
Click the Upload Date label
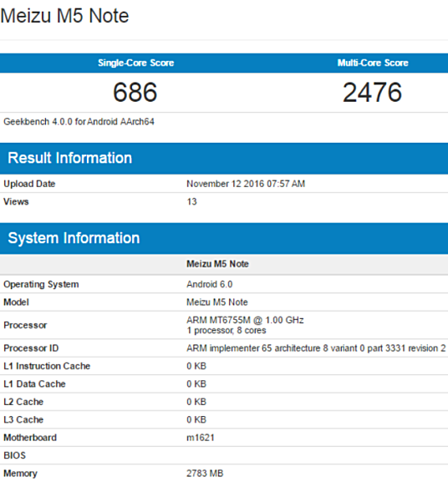pos(29,184)
